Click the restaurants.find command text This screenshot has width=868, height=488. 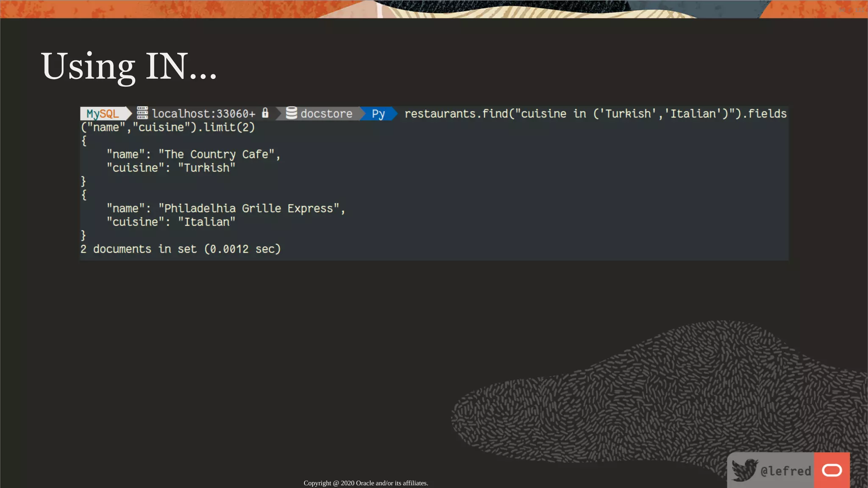(595, 114)
